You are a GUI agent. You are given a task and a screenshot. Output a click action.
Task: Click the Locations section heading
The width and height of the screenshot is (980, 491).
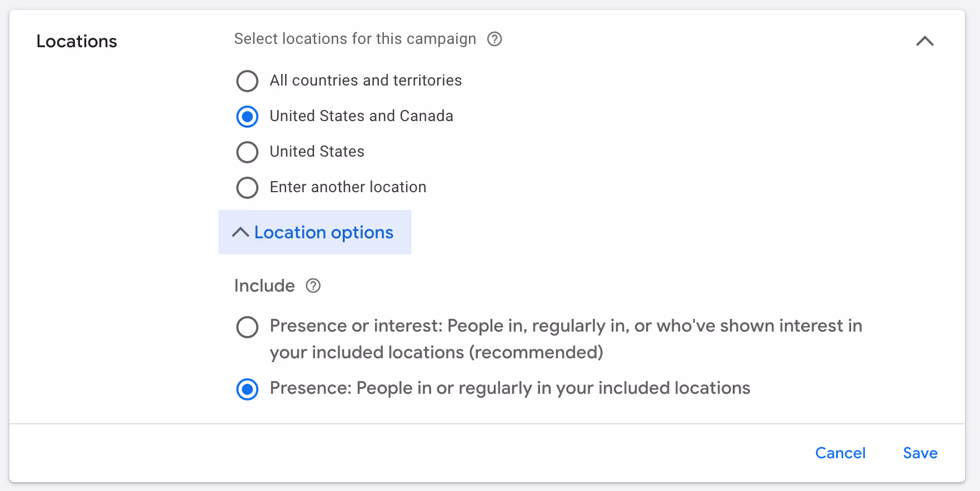pos(77,41)
